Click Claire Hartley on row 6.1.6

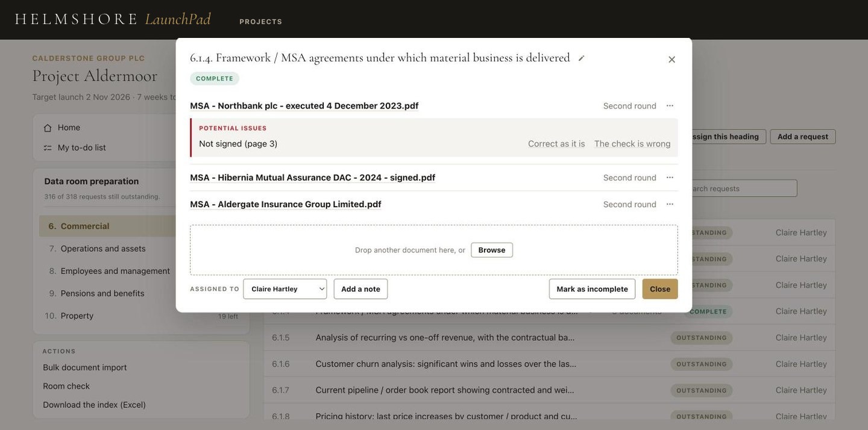click(801, 364)
